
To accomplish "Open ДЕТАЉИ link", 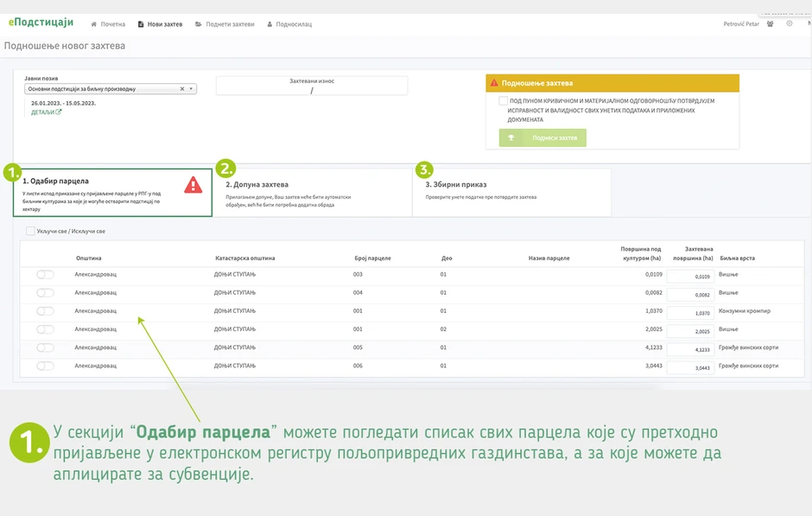I will point(46,112).
